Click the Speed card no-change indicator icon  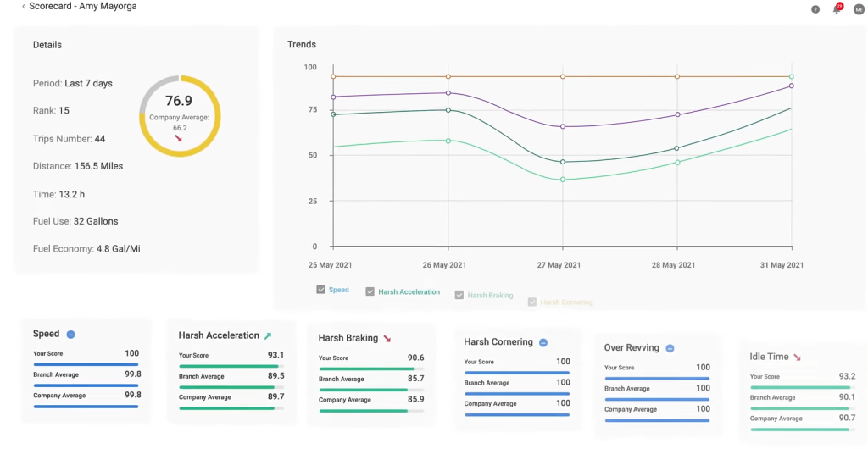click(70, 335)
